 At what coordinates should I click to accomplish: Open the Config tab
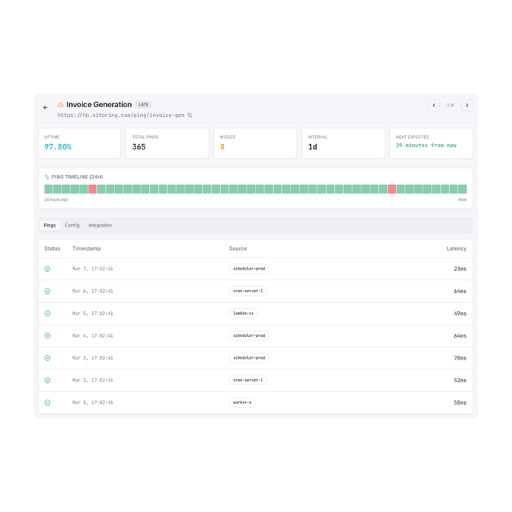pos(72,225)
